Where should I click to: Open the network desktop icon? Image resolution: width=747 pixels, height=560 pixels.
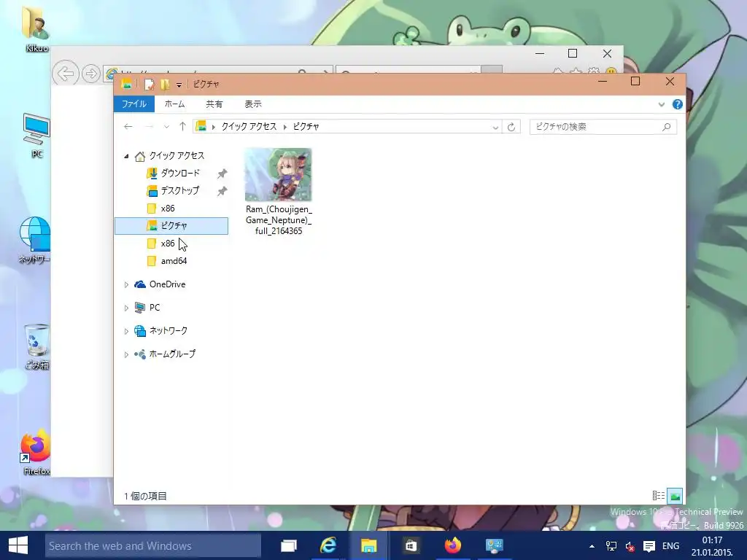point(34,239)
